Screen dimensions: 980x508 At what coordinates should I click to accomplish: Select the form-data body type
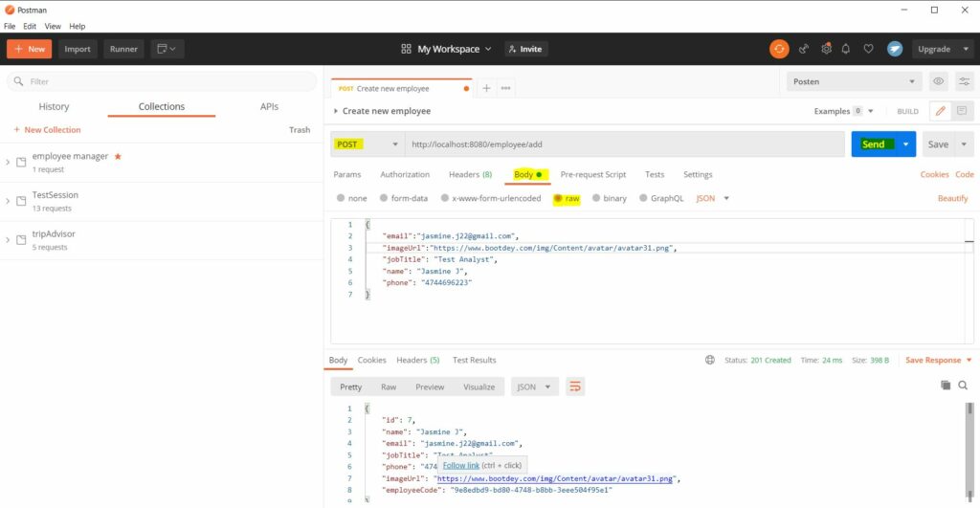384,198
